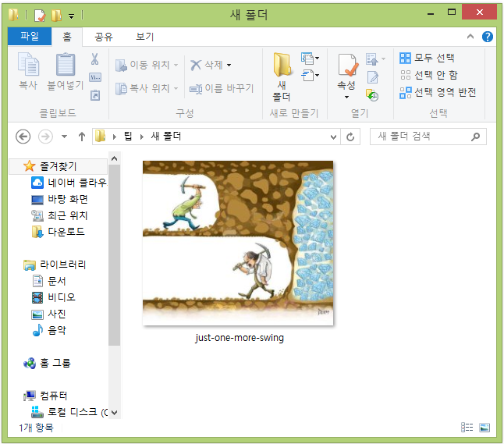Select the just-one-more-swing image thumbnail
This screenshot has height=444, width=504.
coord(238,243)
